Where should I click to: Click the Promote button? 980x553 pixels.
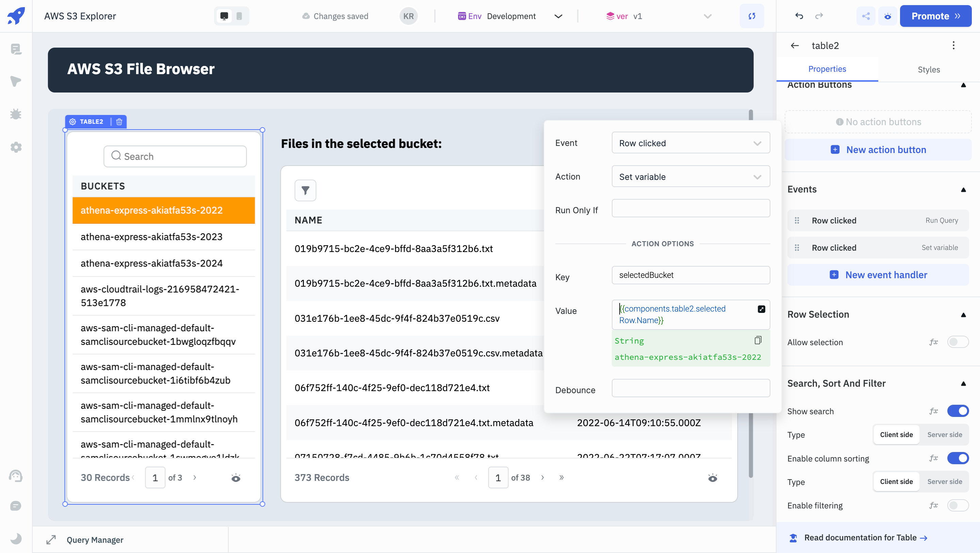pyautogui.click(x=935, y=16)
